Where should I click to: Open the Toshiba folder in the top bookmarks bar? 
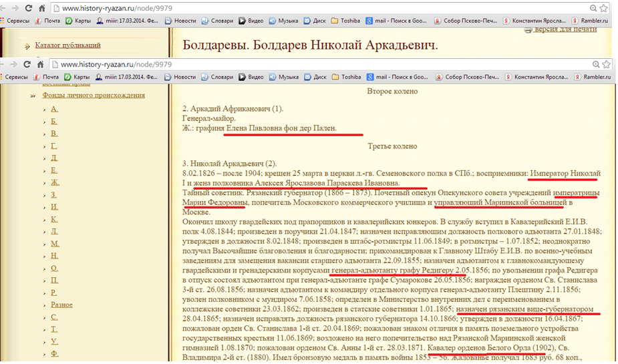(x=345, y=21)
